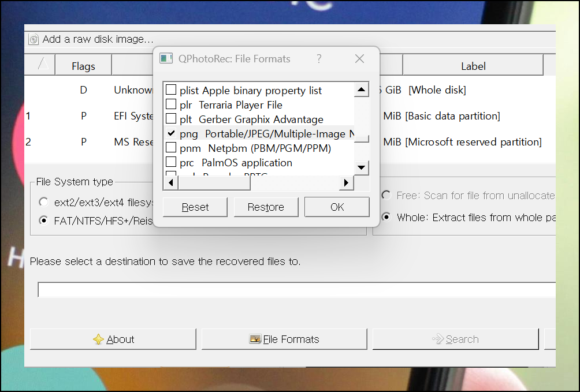Click the disk icon beside Add a raw disk image
580x392 pixels.
point(34,39)
